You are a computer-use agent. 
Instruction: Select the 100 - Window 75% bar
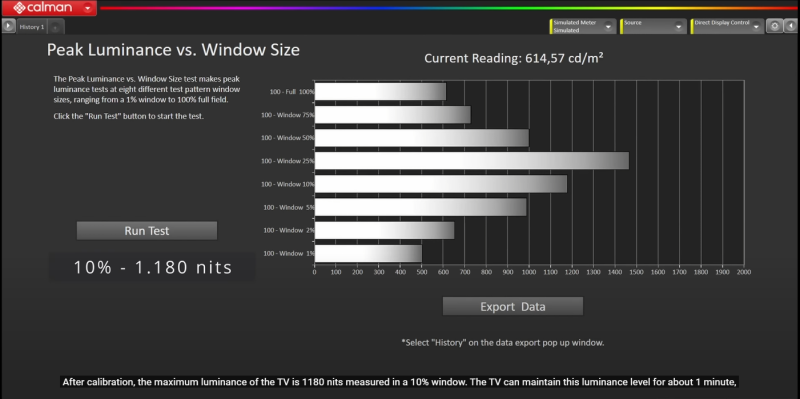(393, 115)
